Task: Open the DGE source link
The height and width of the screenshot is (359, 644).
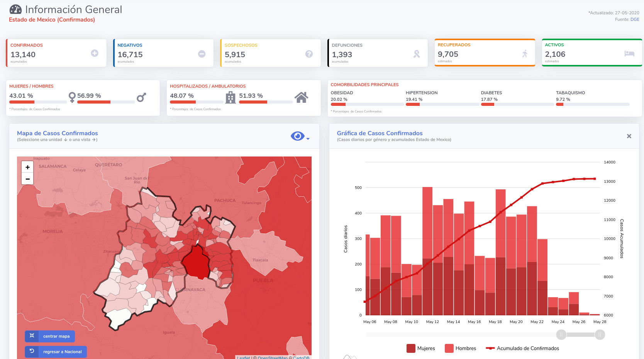Action: coord(635,19)
